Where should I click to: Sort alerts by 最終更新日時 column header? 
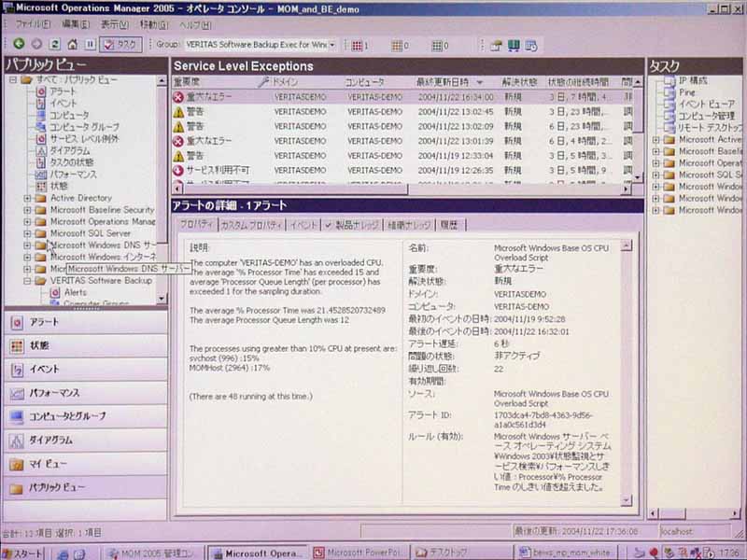[x=450, y=82]
